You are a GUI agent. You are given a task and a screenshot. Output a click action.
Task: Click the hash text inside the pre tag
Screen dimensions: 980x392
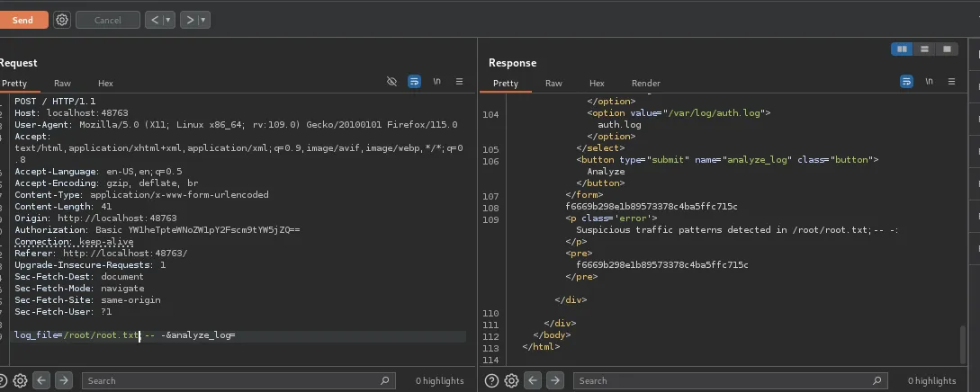[x=661, y=264]
